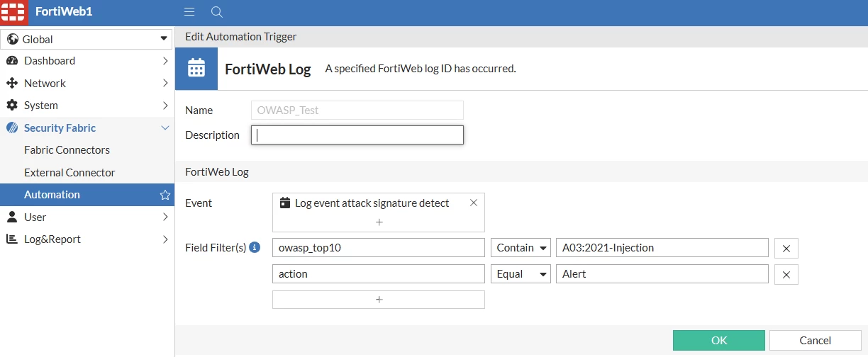
Task: Expand the System menu chevron
Action: [x=165, y=106]
